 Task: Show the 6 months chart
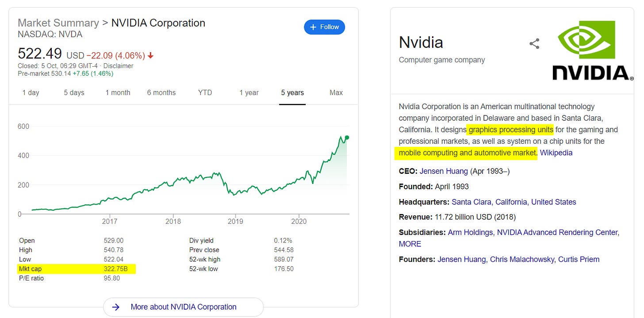coord(161,92)
